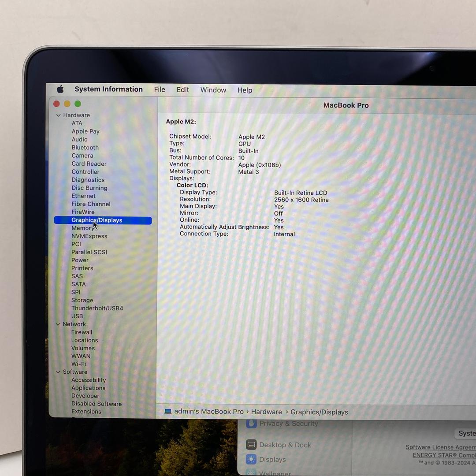The width and height of the screenshot is (476, 476).
Task: Open the Window menu
Action: [x=213, y=90]
